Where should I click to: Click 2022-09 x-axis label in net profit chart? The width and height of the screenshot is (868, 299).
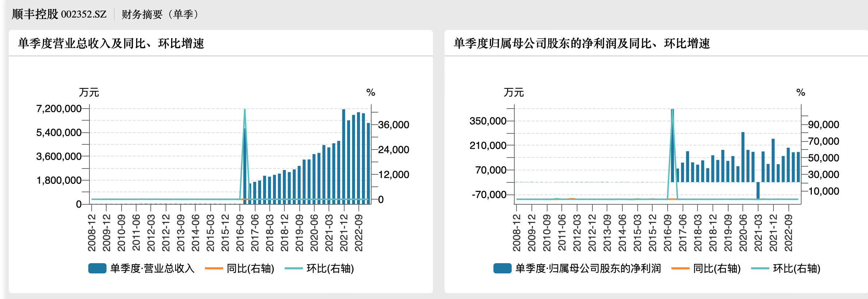tap(788, 233)
